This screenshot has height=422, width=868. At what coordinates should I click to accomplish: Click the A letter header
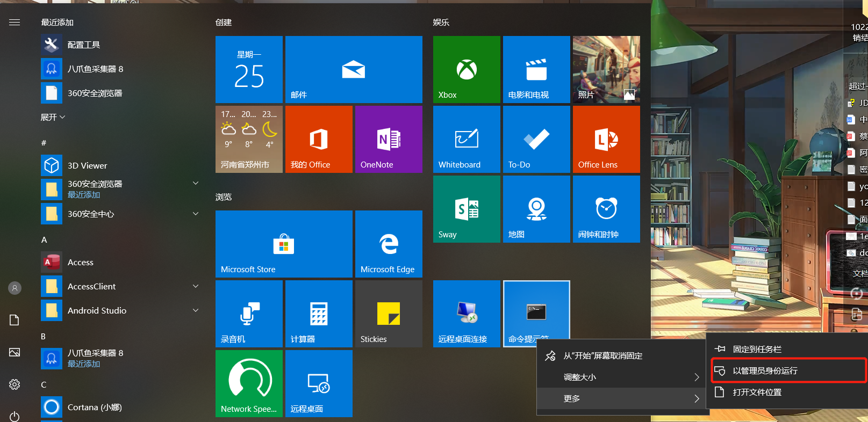44,239
